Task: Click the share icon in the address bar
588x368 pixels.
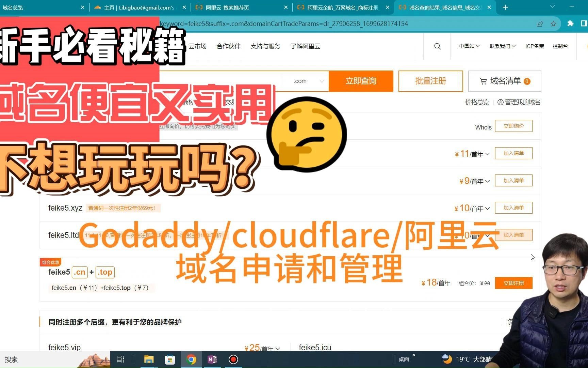Action: pos(540,24)
